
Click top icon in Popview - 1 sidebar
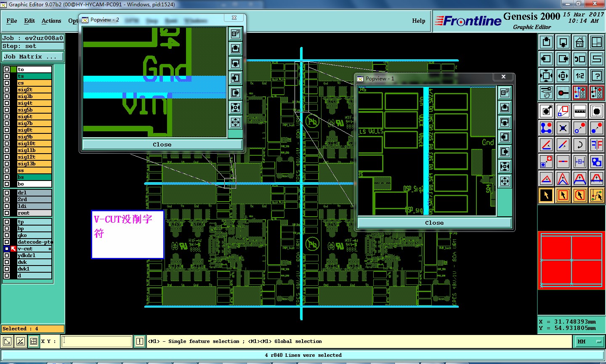tap(505, 93)
